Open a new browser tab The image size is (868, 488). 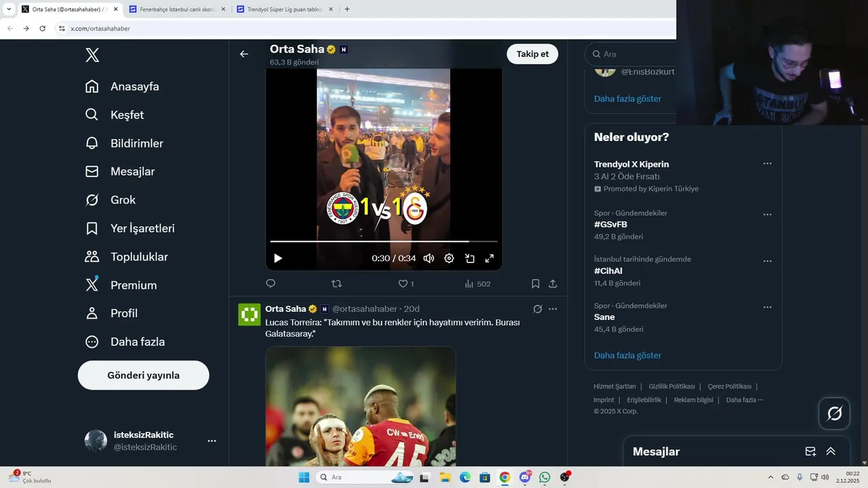pyautogui.click(x=347, y=9)
